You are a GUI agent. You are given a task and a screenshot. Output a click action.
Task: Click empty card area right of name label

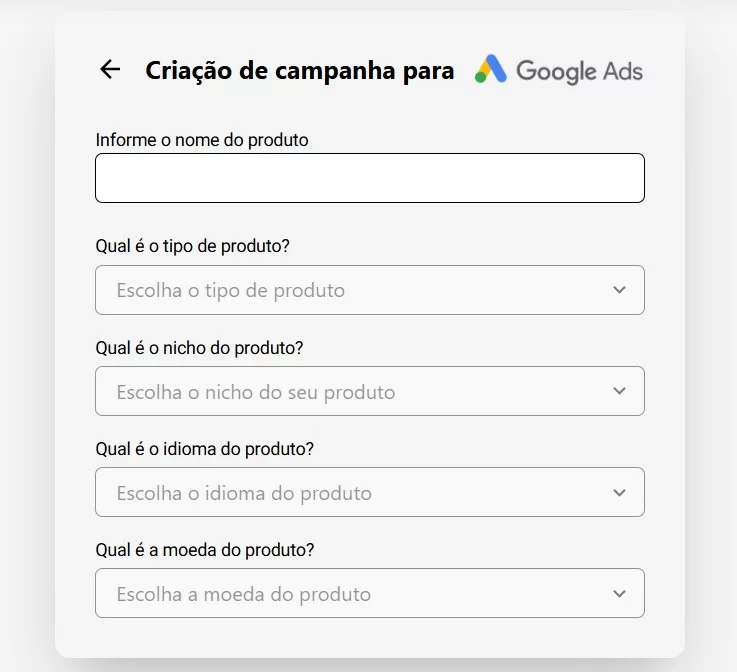click(480, 140)
